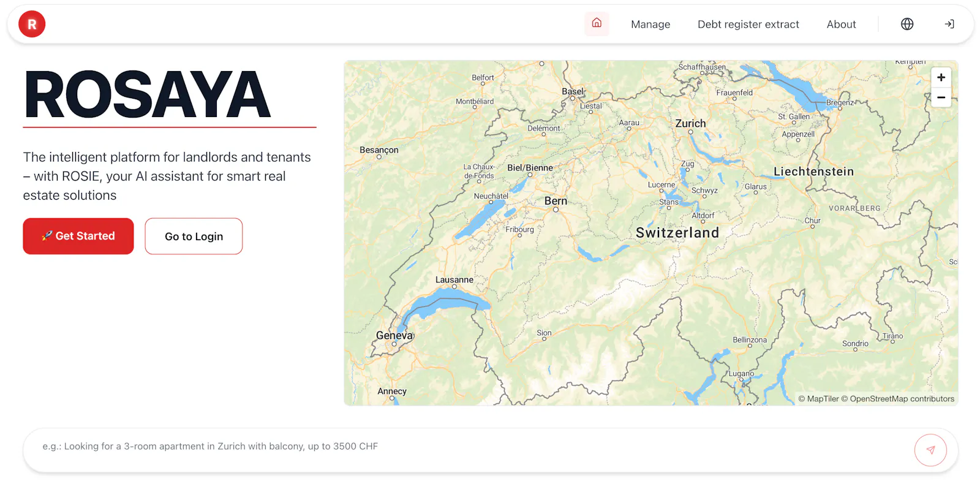The height and width of the screenshot is (492, 980).
Task: Click Zurich label on the map
Action: point(690,123)
